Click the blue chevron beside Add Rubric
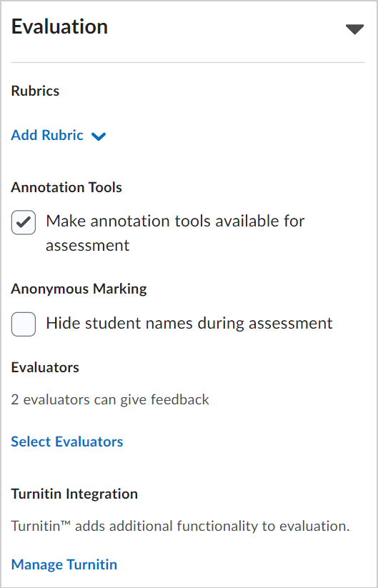Image resolution: width=378 pixels, height=588 pixels. coord(99,136)
